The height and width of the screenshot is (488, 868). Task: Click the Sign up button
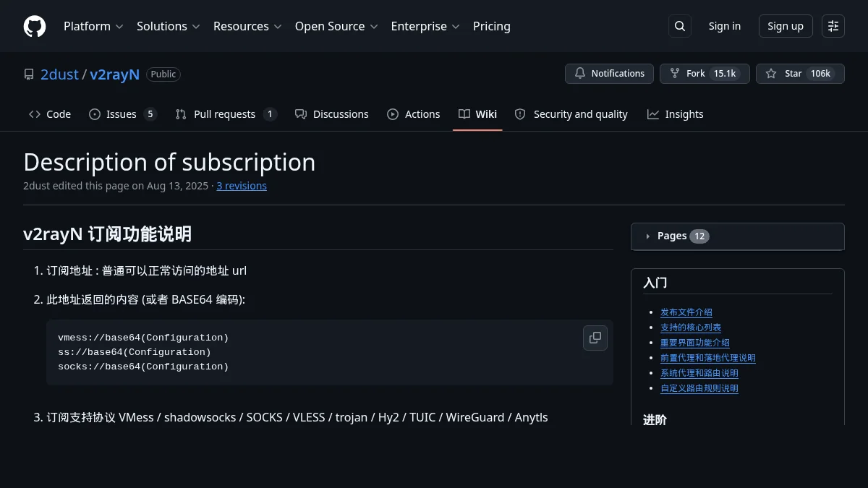[x=786, y=26]
